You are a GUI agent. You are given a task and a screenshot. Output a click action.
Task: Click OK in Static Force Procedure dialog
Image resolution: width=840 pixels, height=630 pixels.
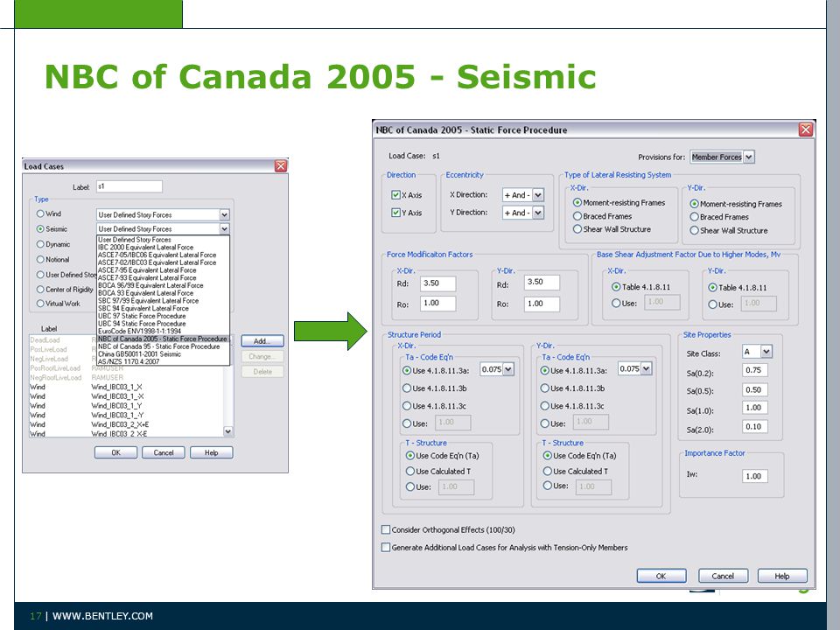(661, 576)
